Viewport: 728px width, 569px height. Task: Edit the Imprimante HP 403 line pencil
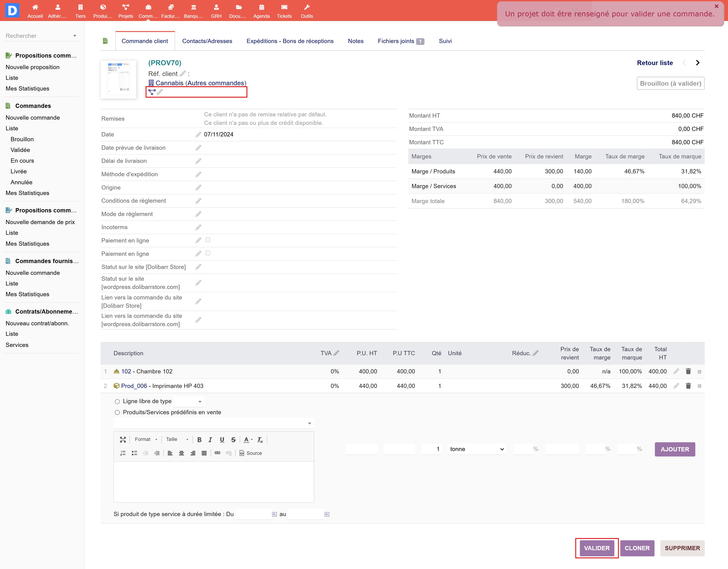(676, 386)
